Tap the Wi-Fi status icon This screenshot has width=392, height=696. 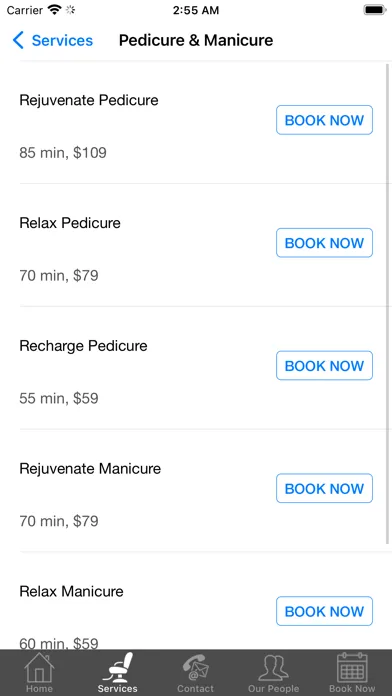pyautogui.click(x=55, y=10)
